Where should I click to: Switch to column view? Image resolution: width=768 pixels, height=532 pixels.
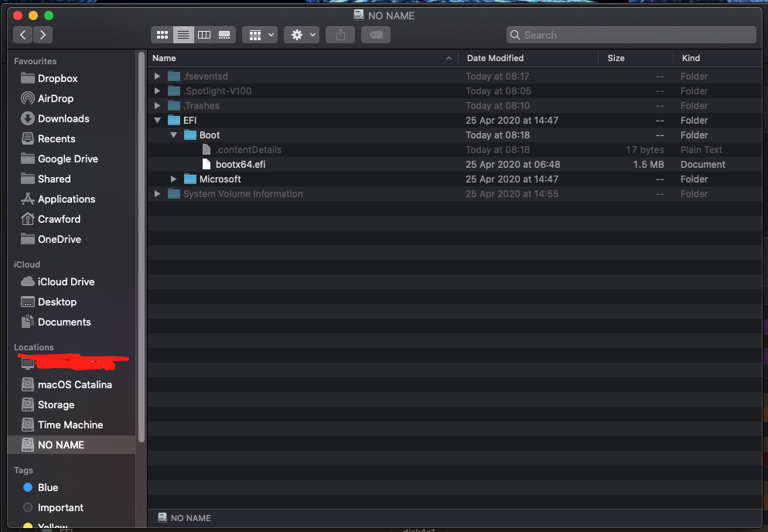pyautogui.click(x=203, y=35)
